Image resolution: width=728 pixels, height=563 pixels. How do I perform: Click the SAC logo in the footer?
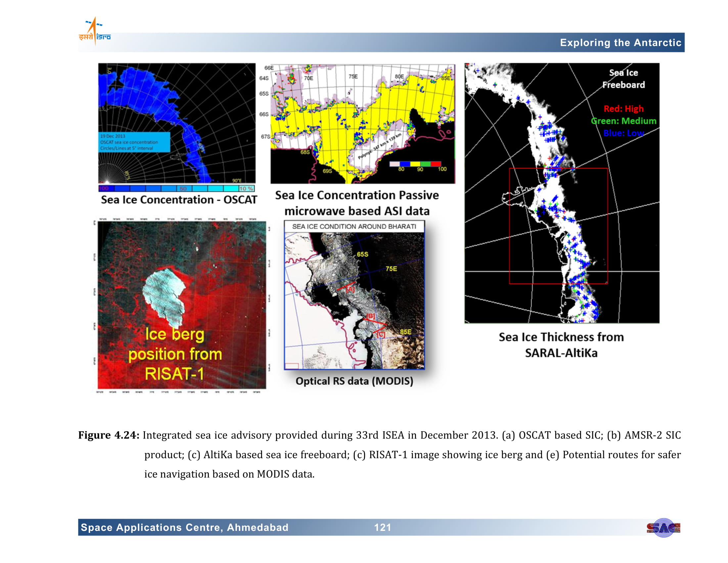(663, 528)
